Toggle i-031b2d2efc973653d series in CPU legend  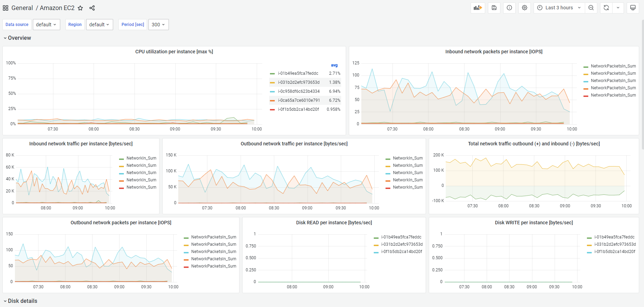299,82
